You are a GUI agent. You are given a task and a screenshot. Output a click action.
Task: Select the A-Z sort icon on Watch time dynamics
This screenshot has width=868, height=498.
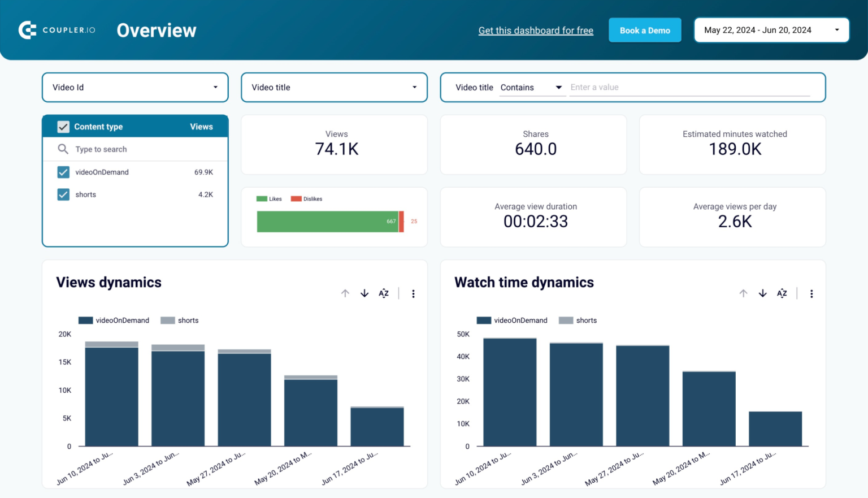(x=782, y=293)
